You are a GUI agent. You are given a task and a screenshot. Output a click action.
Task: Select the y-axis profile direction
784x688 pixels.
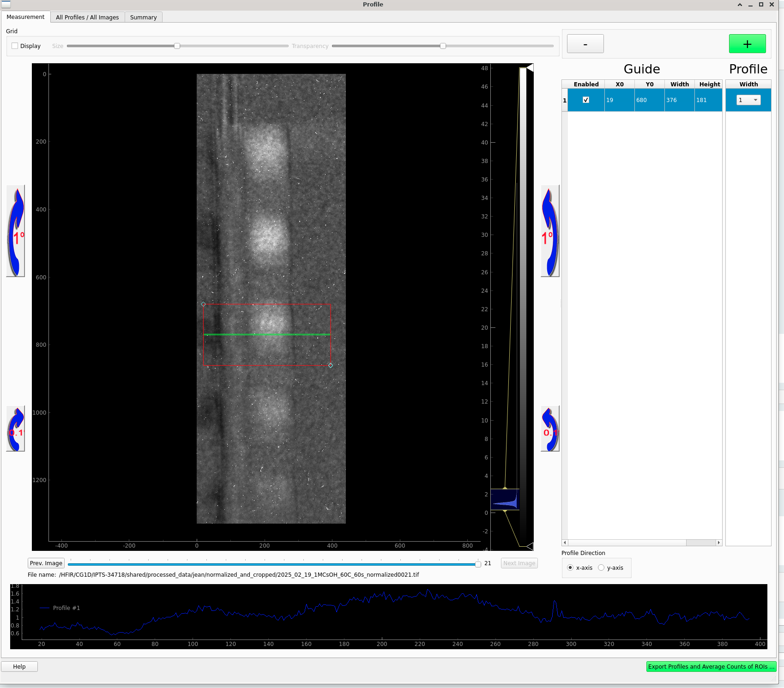(x=601, y=567)
